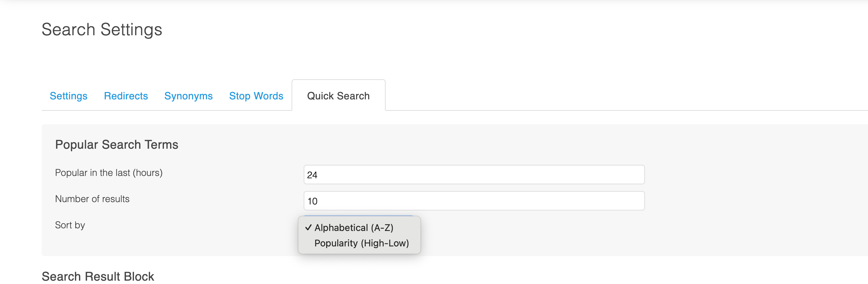Screen dimensions: 868x284
Task: Click the "Popular in the last (hours)" label
Action: pos(108,173)
